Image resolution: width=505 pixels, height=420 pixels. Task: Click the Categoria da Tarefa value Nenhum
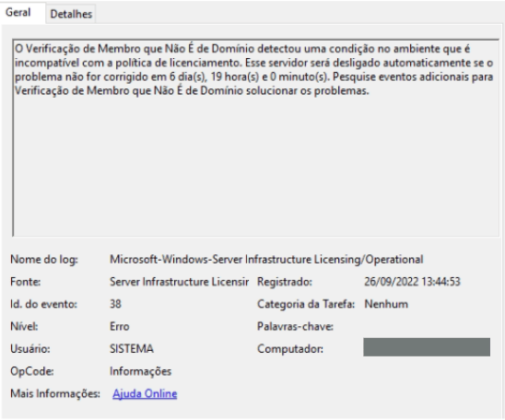click(386, 304)
